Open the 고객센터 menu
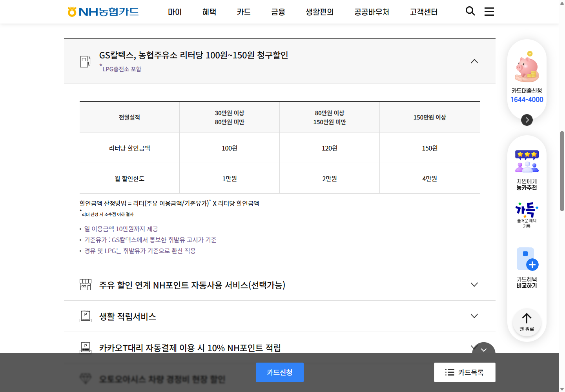 click(x=424, y=12)
